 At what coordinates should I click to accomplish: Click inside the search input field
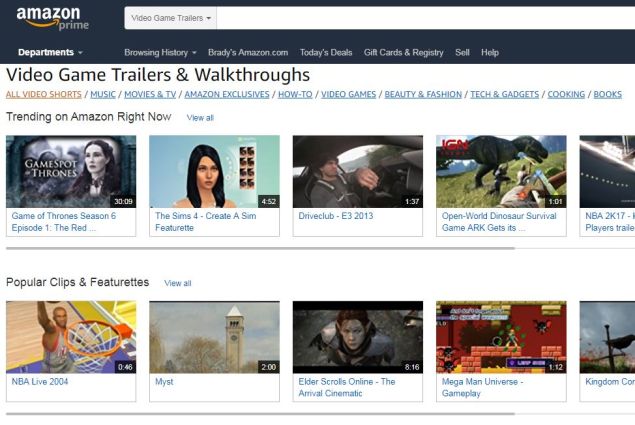coord(426,18)
